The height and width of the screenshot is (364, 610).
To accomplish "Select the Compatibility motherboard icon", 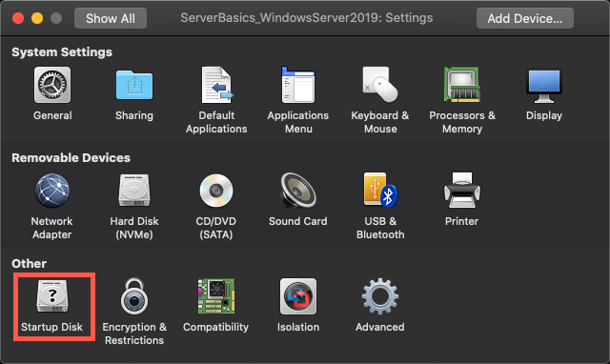I will pos(216,296).
